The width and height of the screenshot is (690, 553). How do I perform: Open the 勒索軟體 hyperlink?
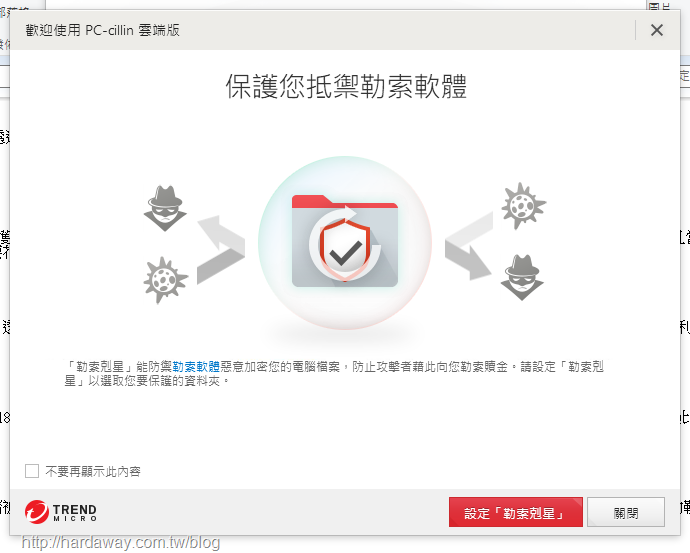[196, 366]
